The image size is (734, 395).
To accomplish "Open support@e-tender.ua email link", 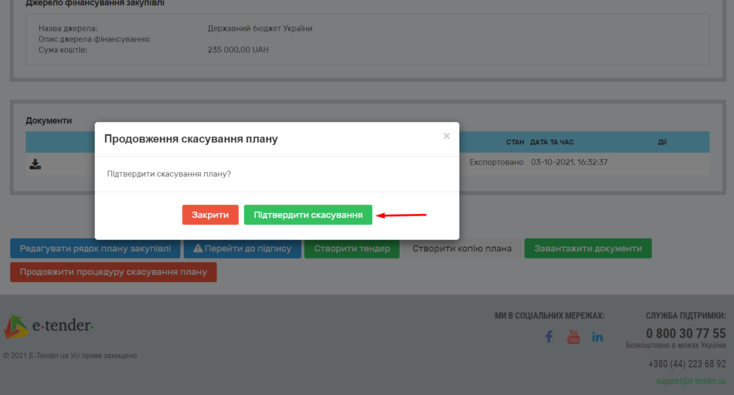I will tap(691, 381).
